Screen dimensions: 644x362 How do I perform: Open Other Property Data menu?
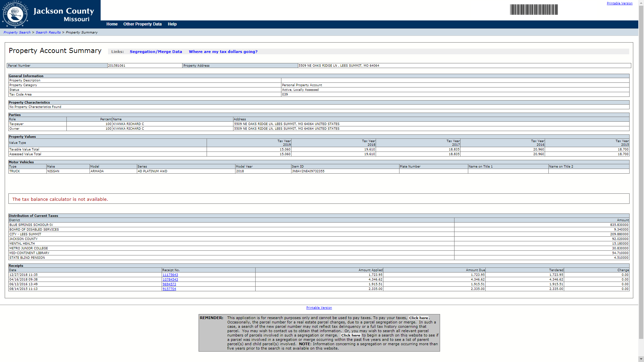(143, 24)
